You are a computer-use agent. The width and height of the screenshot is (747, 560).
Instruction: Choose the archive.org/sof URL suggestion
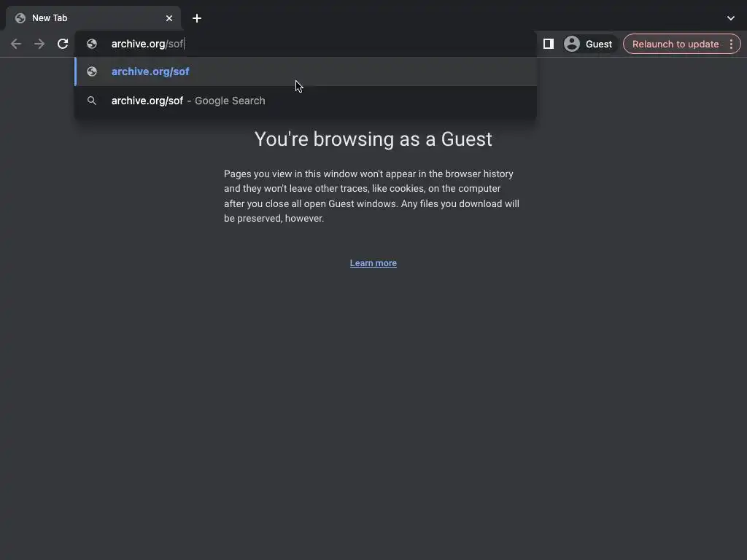point(306,71)
